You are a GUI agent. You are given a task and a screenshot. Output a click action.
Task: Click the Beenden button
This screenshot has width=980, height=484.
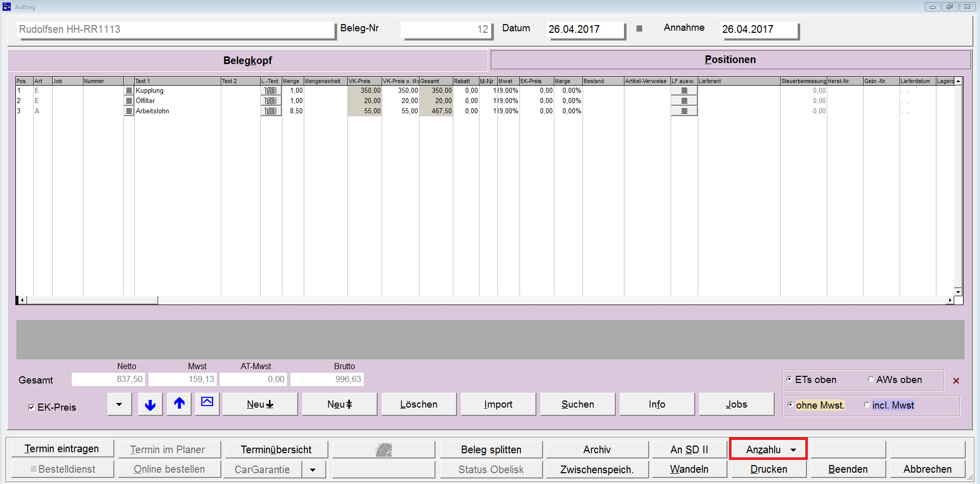[x=848, y=469]
